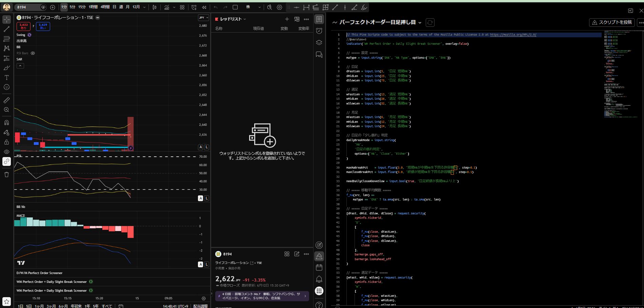Switch to the 5分 timeframe
Image resolution: width=644 pixels, height=308 pixels.
coord(73,7)
